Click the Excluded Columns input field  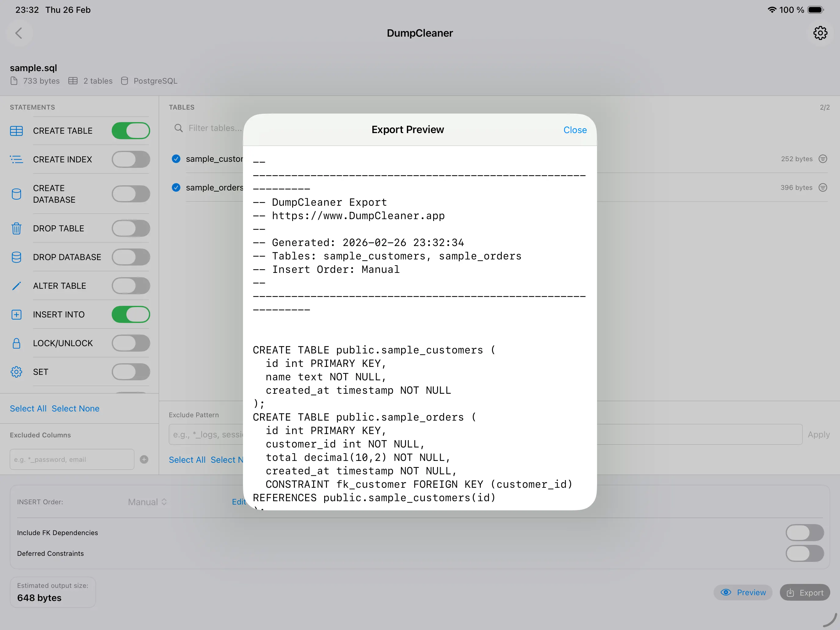coord(72,459)
